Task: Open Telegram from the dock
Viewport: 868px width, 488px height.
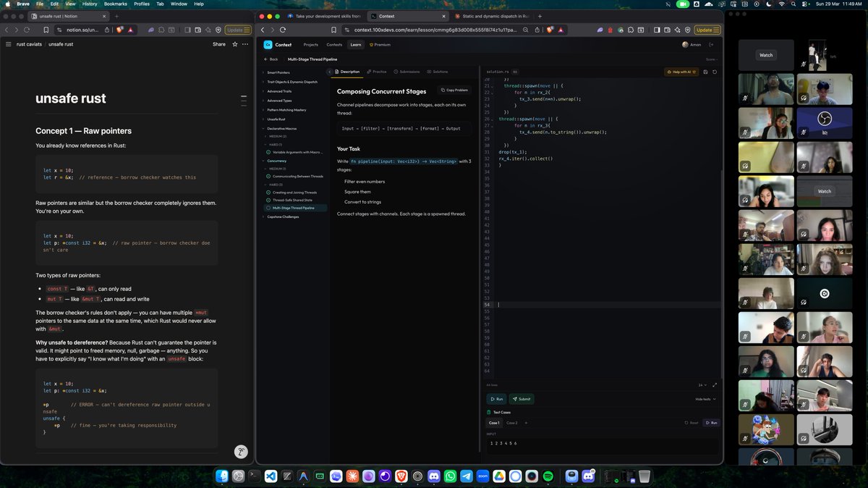Action: click(467, 476)
